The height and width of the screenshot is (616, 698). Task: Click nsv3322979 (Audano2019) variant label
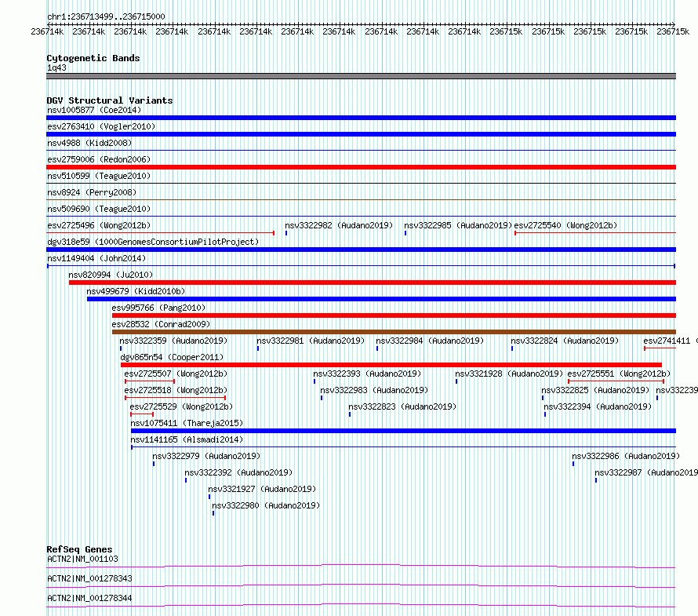206,456
